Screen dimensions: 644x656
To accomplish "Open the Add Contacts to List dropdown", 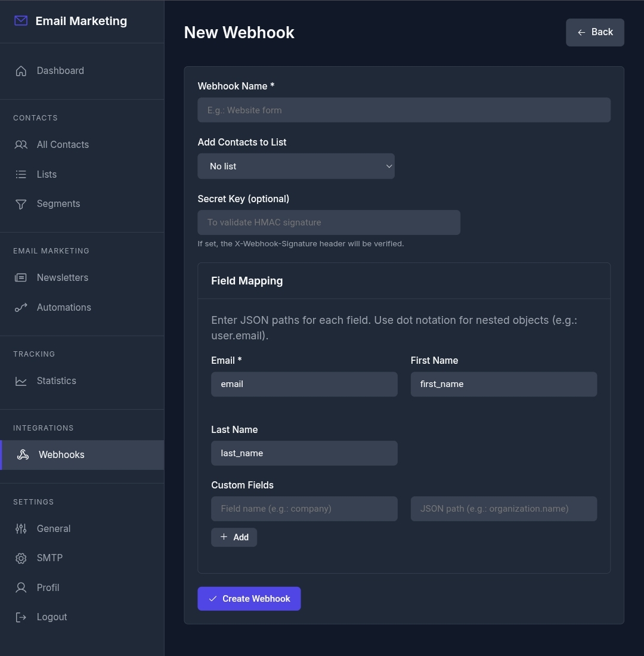I will 296,166.
